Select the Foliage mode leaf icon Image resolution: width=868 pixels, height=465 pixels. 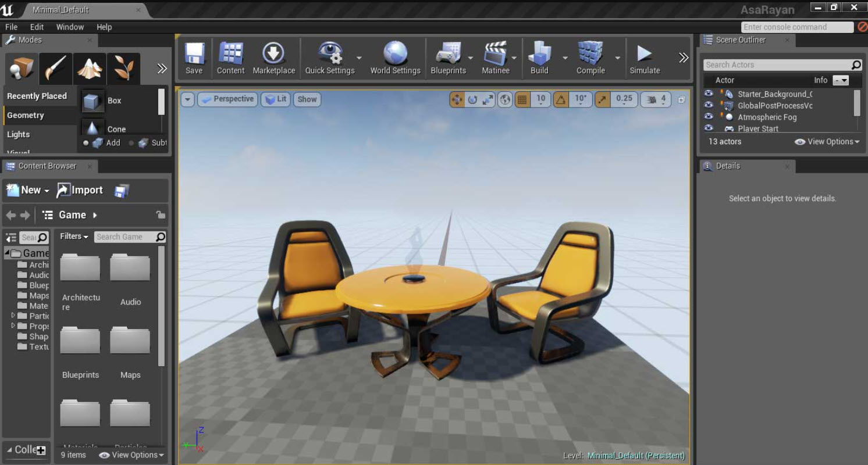point(123,69)
